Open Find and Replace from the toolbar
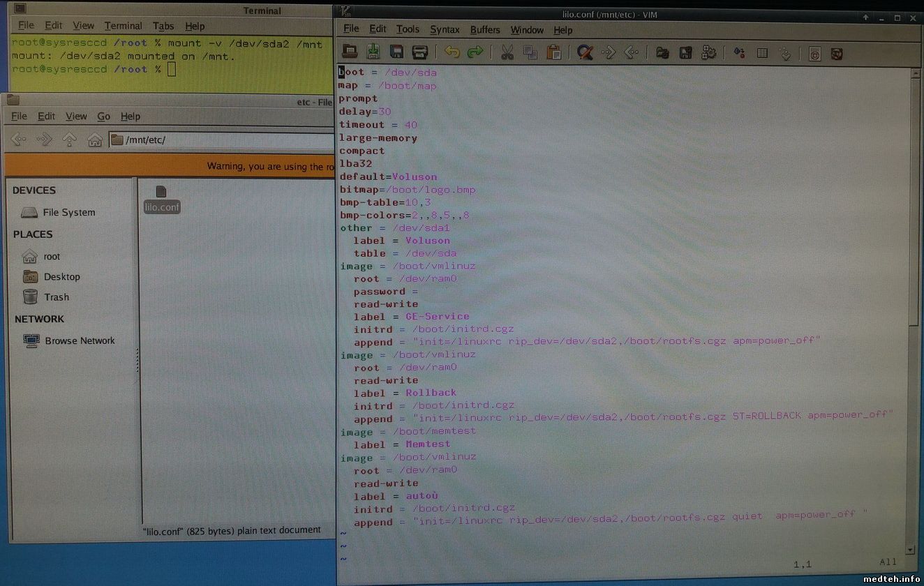This screenshot has height=586, width=924. tap(585, 52)
